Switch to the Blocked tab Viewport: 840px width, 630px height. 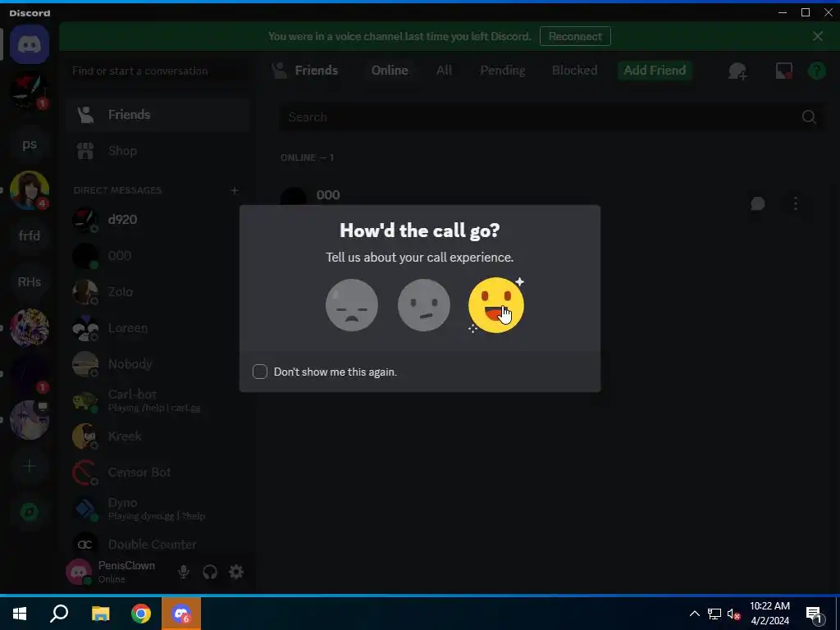(574, 71)
